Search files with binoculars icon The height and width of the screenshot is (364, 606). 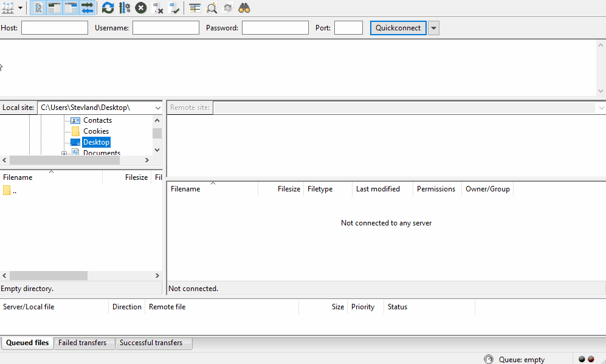click(244, 8)
